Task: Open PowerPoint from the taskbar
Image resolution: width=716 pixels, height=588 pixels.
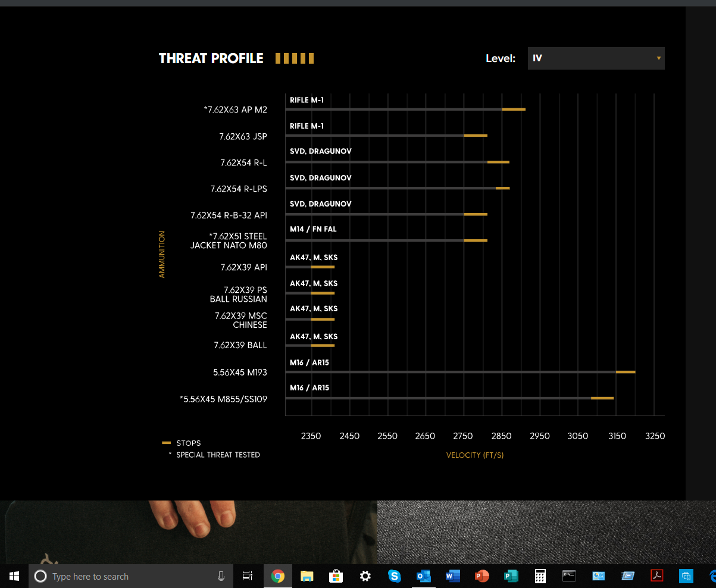Action: 481,576
